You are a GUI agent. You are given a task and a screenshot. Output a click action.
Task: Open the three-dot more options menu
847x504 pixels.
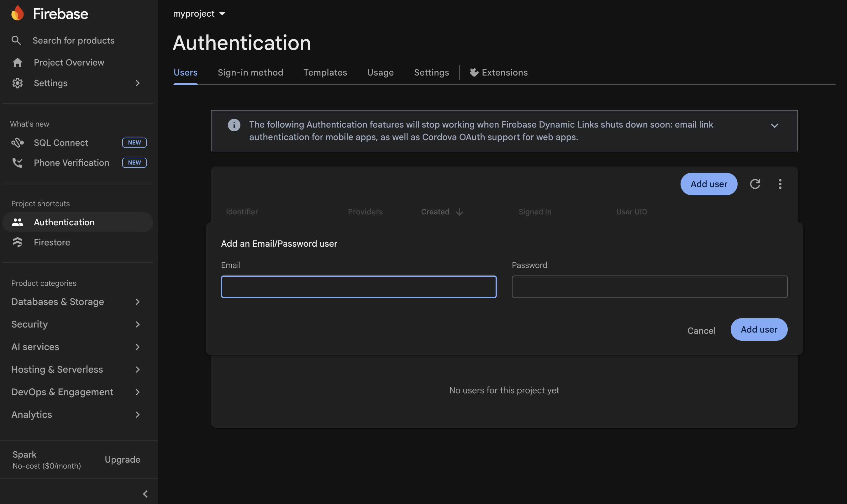(780, 184)
